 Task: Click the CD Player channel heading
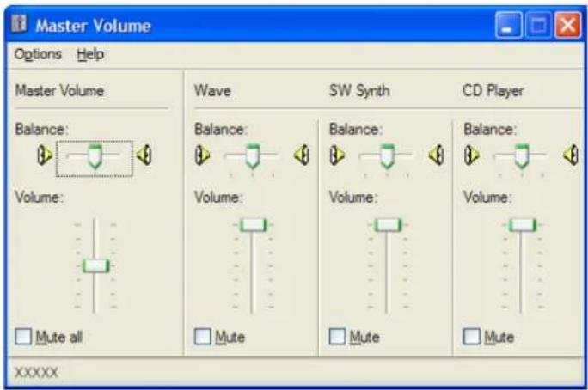coord(493,91)
